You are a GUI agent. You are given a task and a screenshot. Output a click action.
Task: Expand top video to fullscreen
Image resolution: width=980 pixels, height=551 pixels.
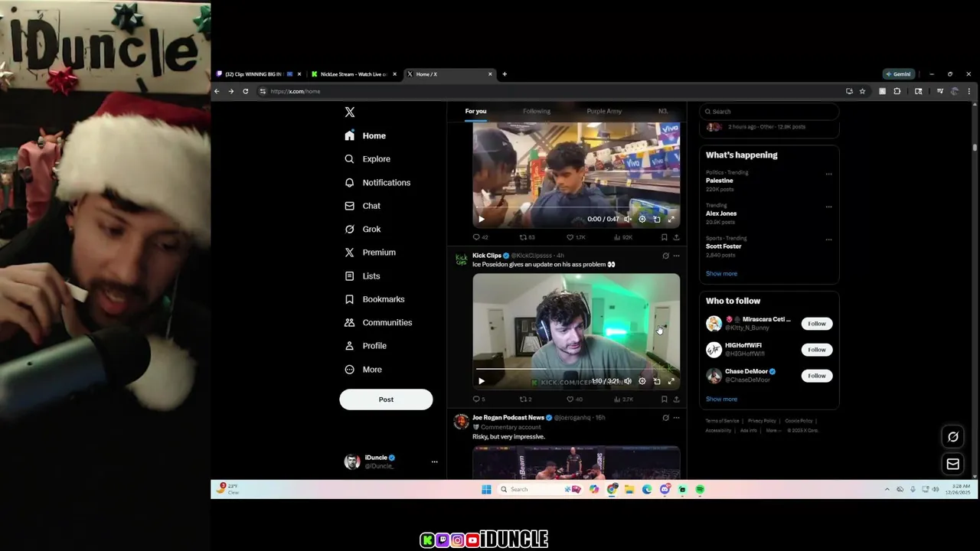tap(671, 219)
